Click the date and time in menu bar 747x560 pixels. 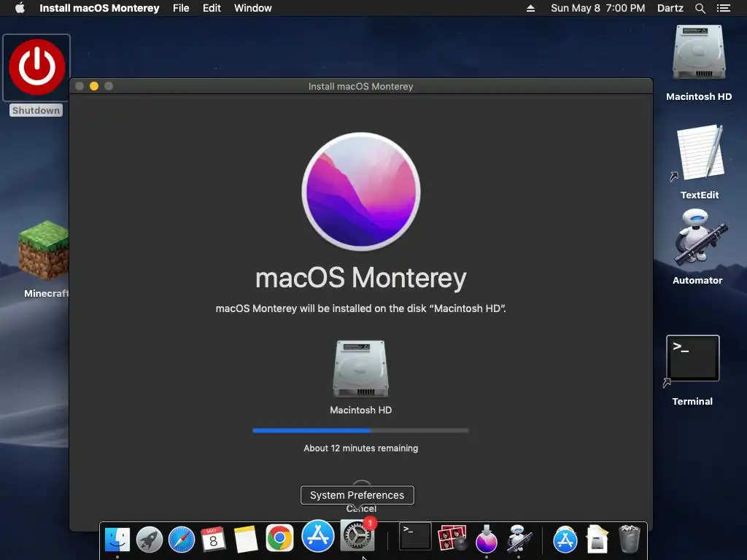(598, 8)
